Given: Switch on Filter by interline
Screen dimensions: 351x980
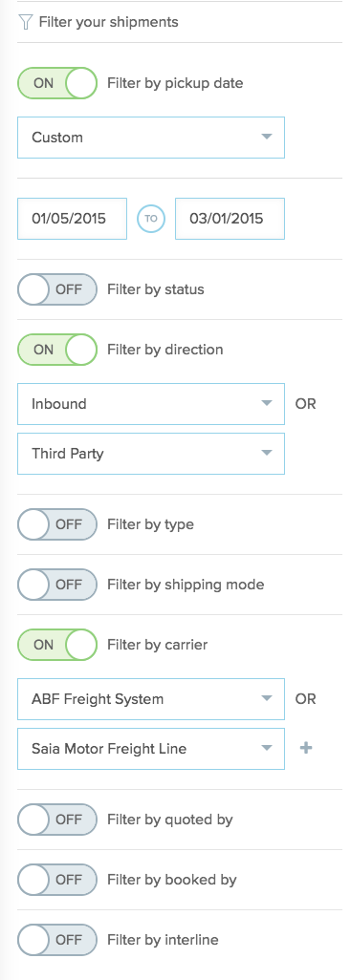Looking at the screenshot, I should point(57,939).
